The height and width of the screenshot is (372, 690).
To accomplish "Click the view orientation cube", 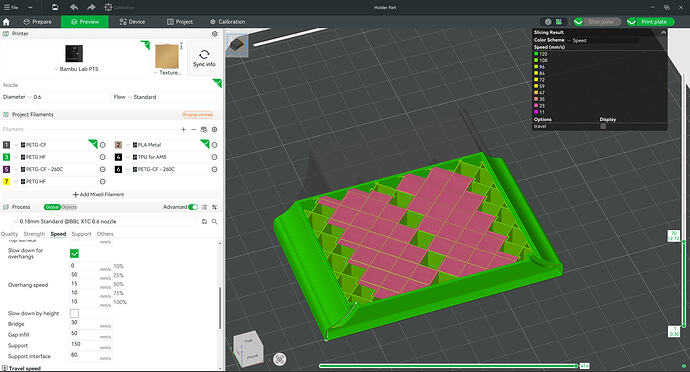I will coord(248,348).
